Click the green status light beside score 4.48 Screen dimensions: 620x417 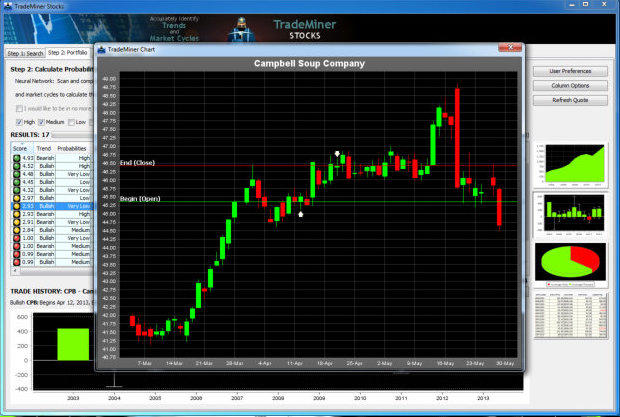point(17,174)
